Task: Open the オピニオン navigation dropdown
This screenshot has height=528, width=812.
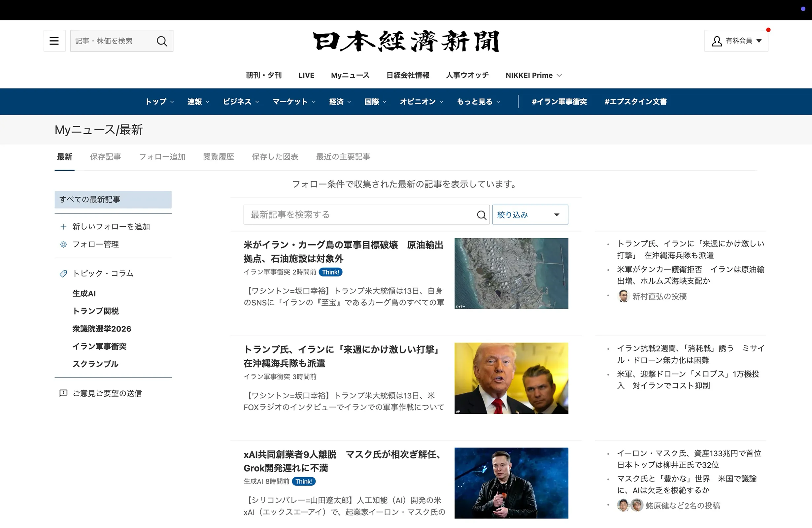Action: [x=422, y=102]
